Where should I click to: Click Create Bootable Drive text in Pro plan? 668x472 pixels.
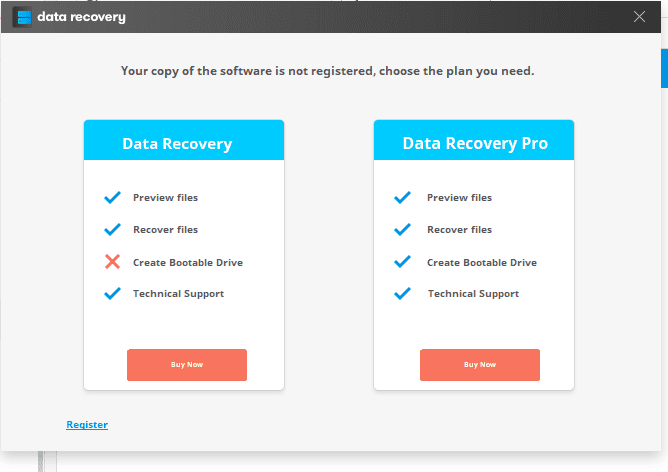(482, 263)
